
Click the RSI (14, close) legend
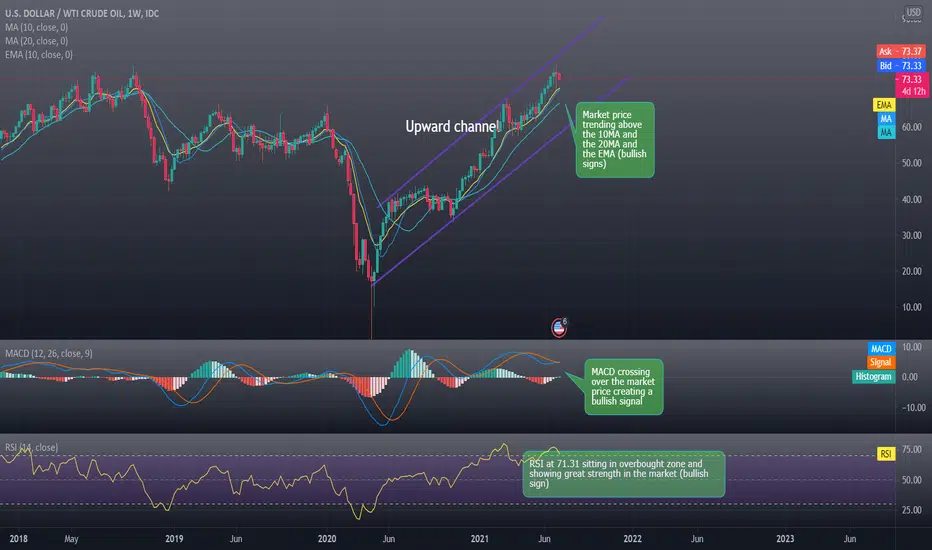[x=32, y=448]
